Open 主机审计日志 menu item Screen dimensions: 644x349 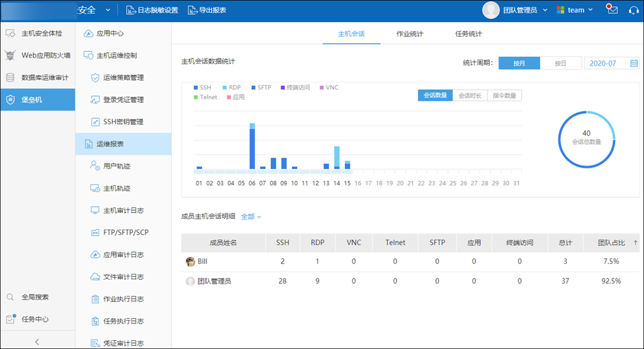123,211
